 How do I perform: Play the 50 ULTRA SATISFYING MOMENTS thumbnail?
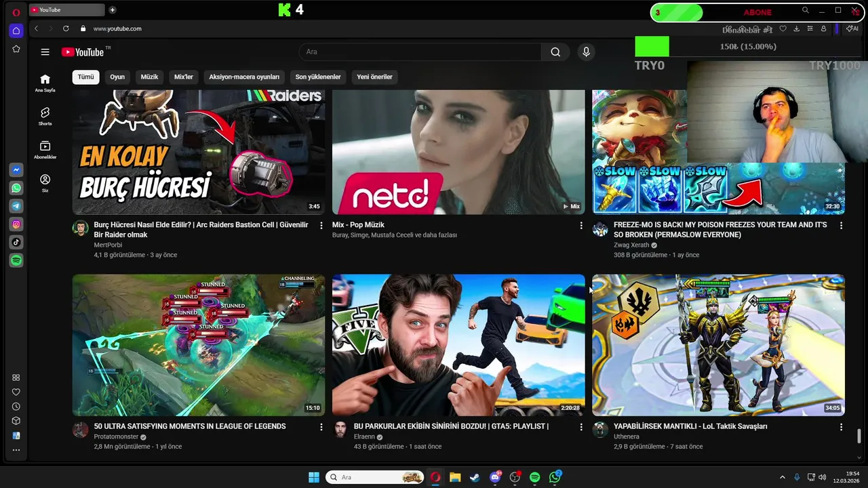(x=199, y=345)
